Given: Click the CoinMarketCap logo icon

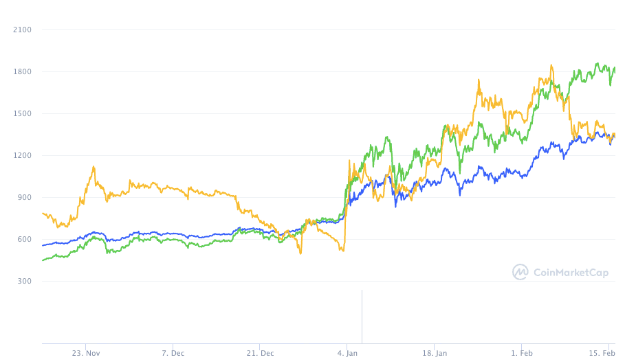Looking at the screenshot, I should 520,273.
